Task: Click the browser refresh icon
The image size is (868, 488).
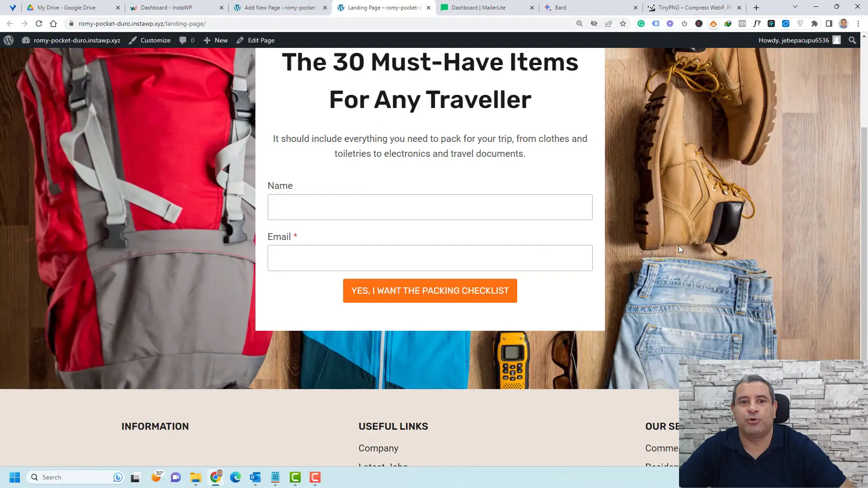Action: pyautogui.click(x=38, y=23)
